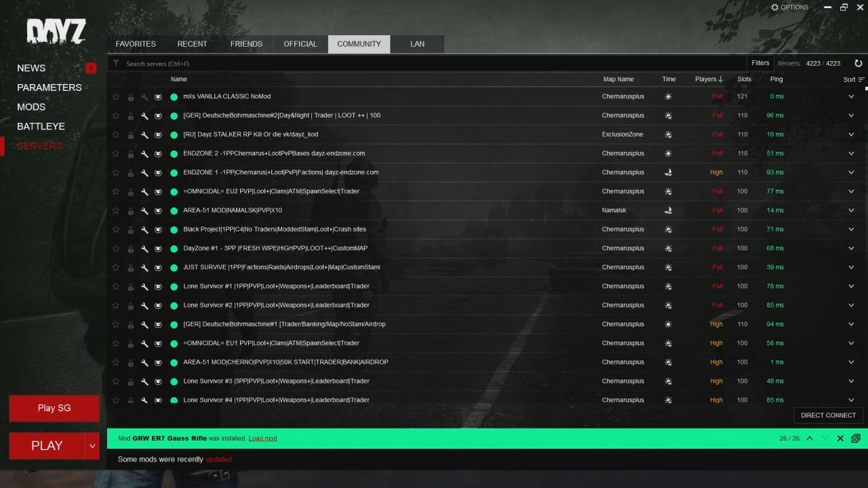The width and height of the screenshot is (868, 488).
Task: Show previous notification with up arrow
Action: tap(810, 439)
